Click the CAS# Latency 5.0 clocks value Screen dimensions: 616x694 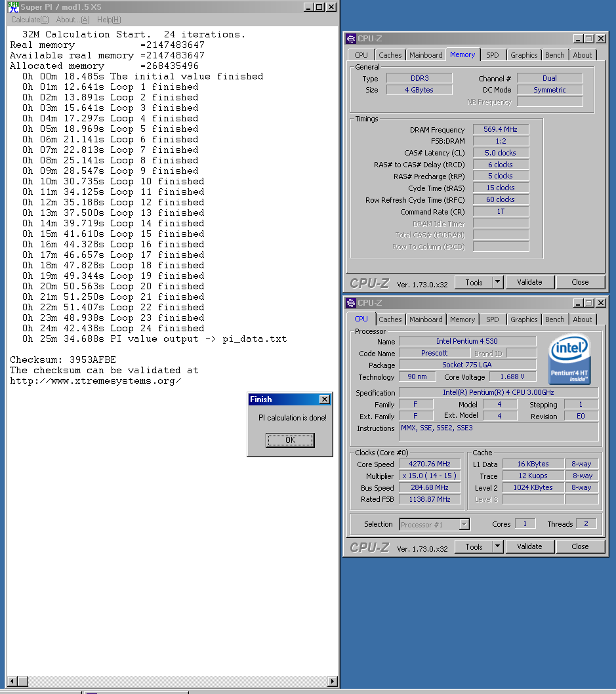501,153
